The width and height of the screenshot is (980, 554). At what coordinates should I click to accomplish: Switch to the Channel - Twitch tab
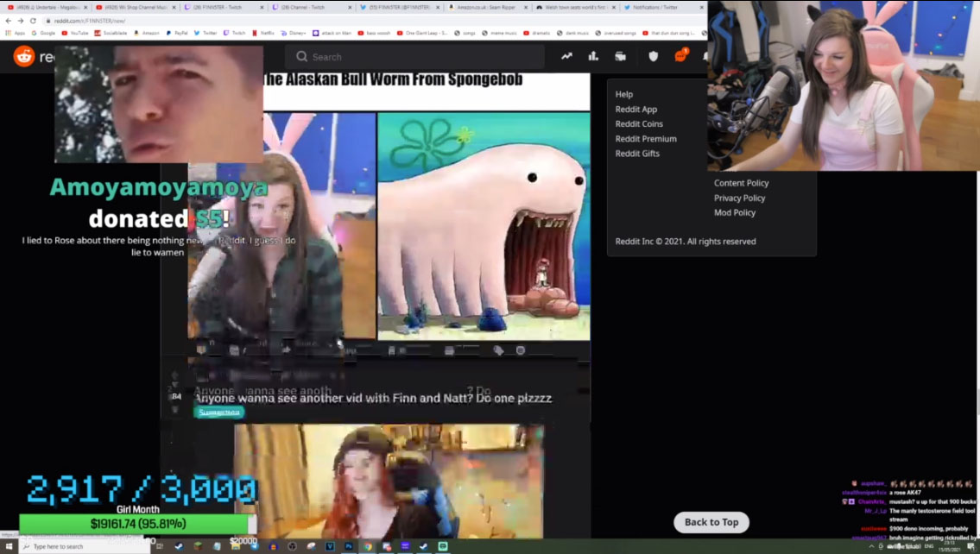[x=311, y=8]
